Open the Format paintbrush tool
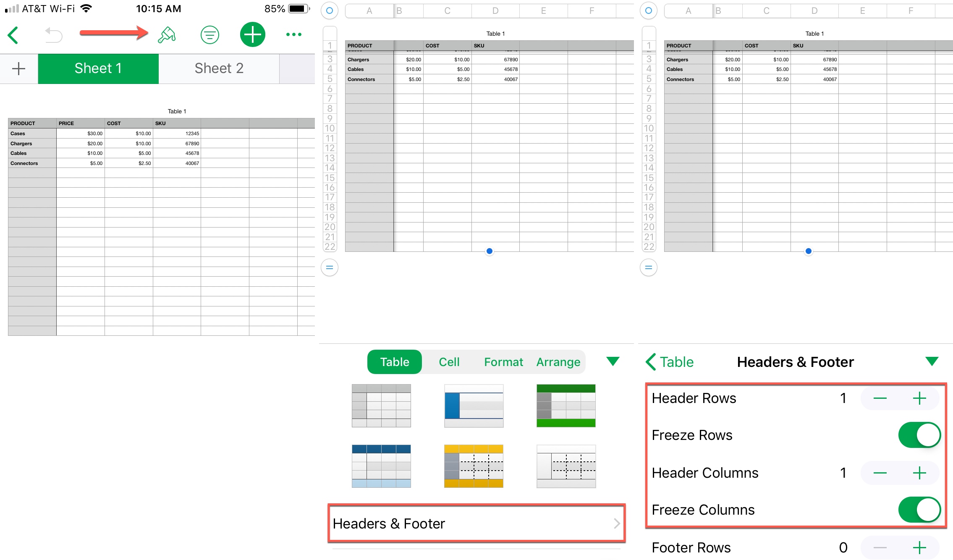Viewport: 953px width, 560px height. 166,34
